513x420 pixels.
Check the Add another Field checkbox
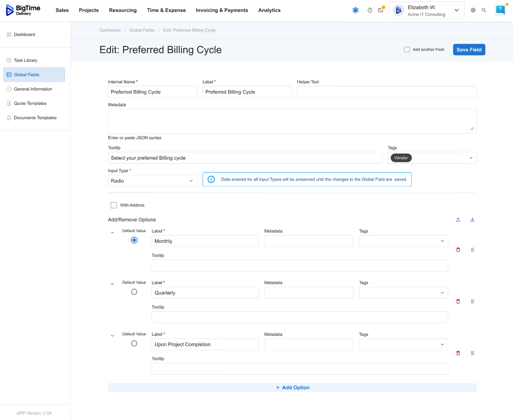[x=407, y=49]
